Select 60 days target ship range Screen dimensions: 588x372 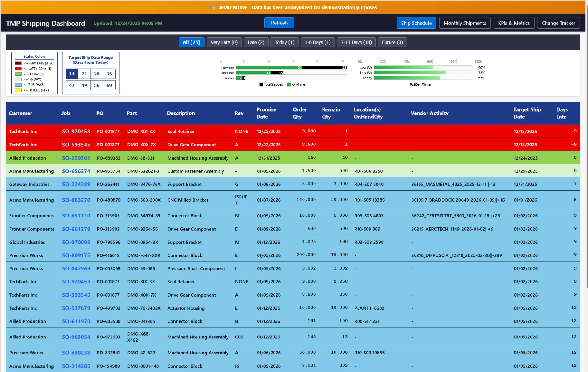[109, 85]
